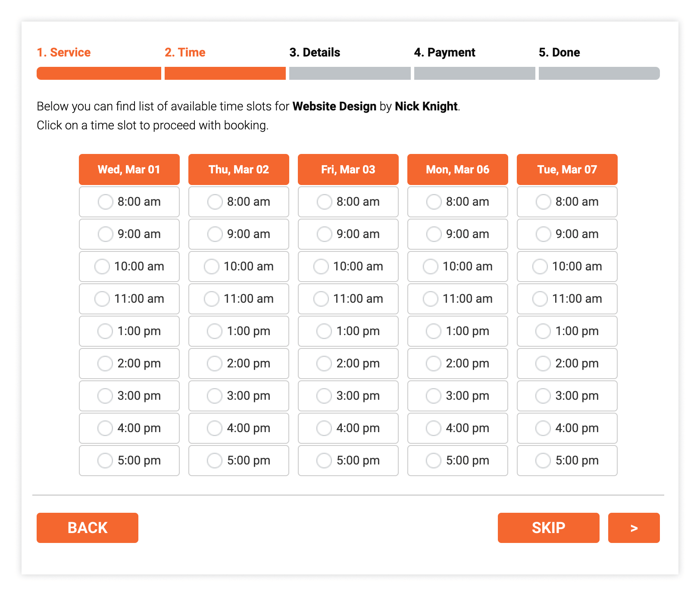Go to next dates with arrow button
Viewport: 700px width, 596px height.
tap(634, 528)
